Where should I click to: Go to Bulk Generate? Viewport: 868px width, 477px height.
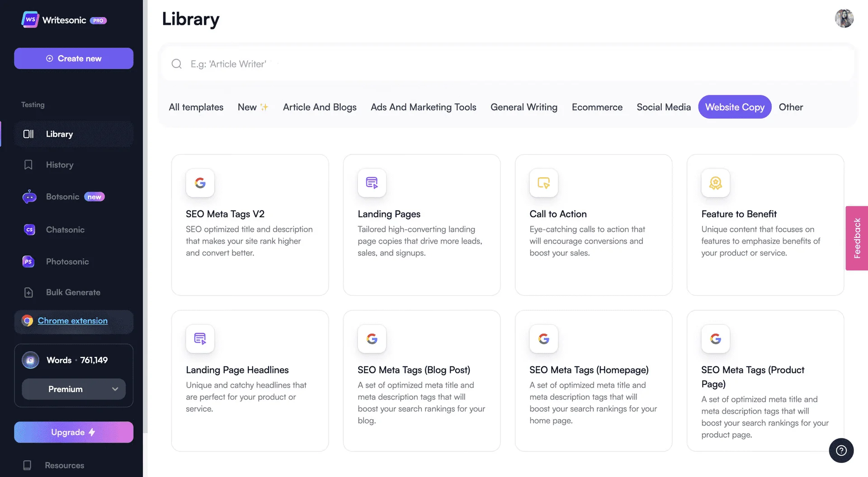(73, 293)
